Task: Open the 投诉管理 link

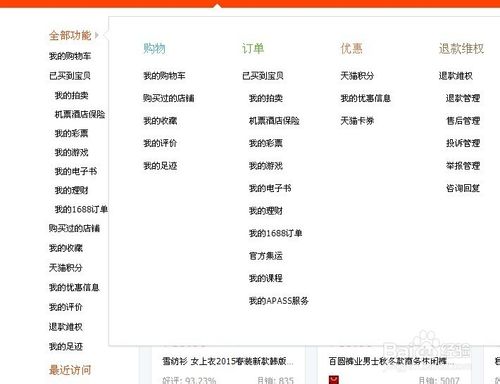Action: click(x=463, y=143)
